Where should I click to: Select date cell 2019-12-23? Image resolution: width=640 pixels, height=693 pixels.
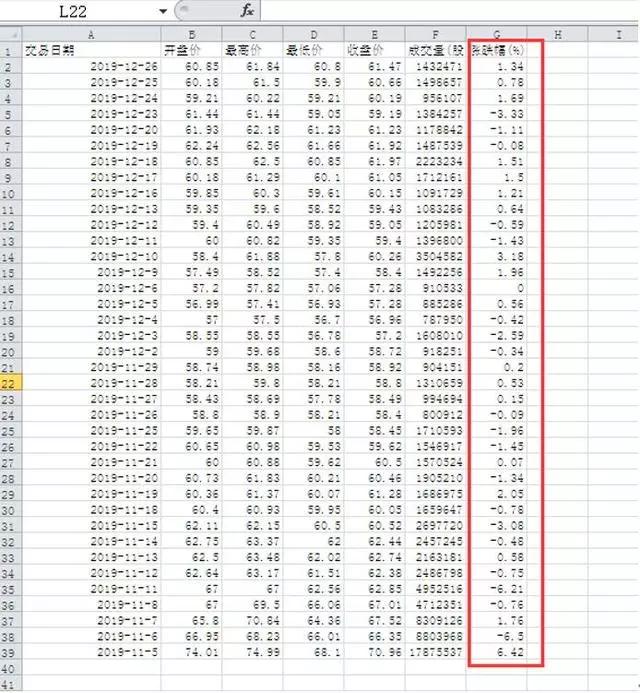91,114
